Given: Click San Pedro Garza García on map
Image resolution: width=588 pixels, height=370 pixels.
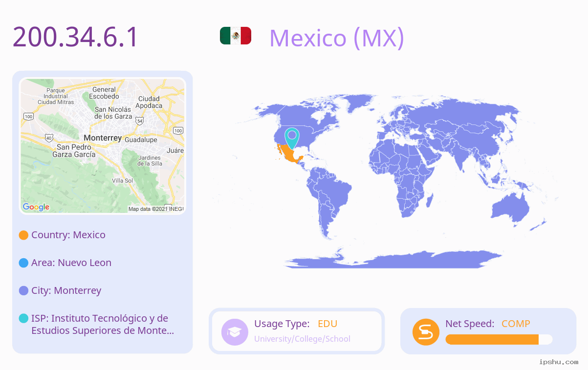Looking at the screenshot, I should click(x=73, y=150).
